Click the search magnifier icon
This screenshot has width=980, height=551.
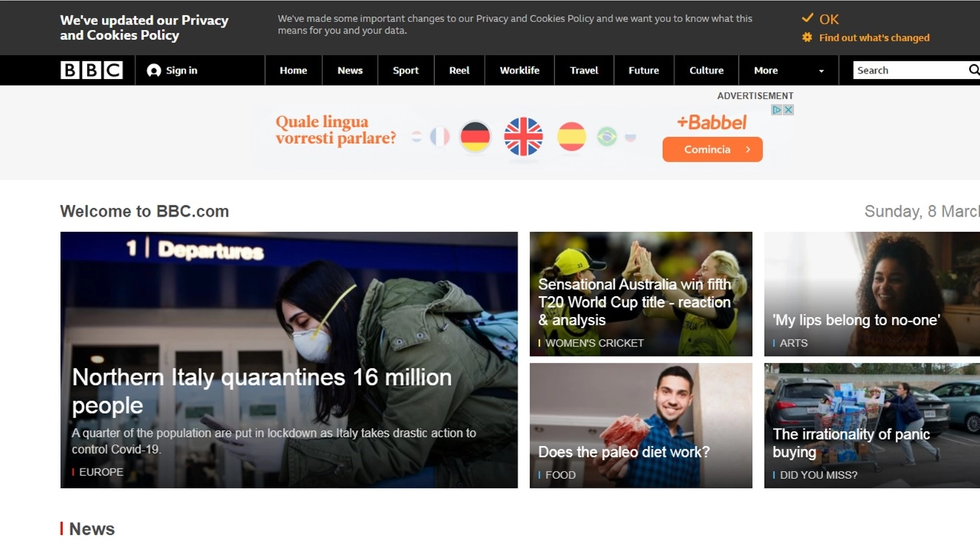click(x=974, y=70)
